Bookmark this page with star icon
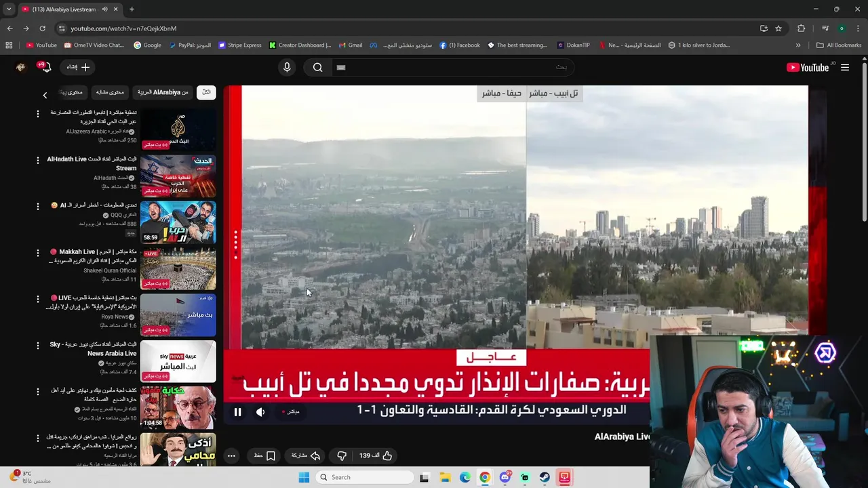This screenshot has width=868, height=488. pos(778,28)
